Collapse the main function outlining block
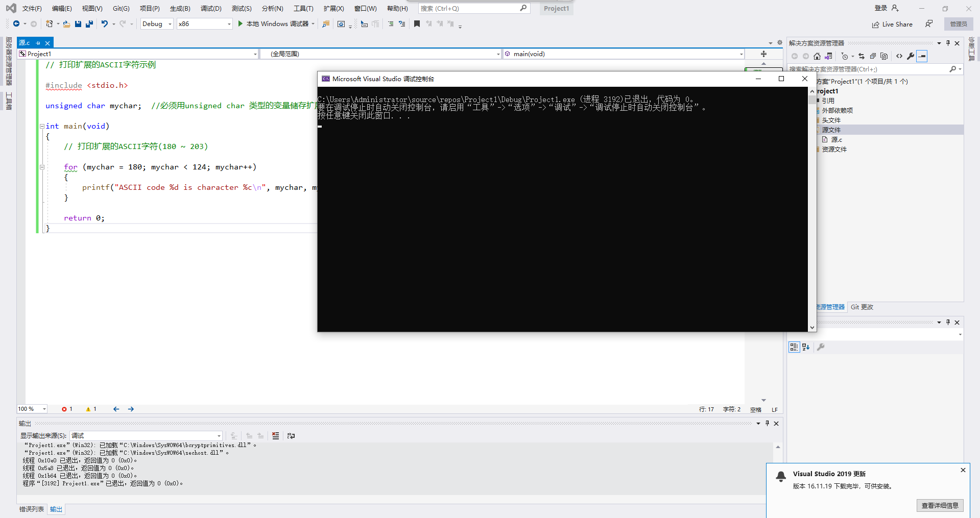Viewport: 980px width, 518px height. pyautogui.click(x=42, y=126)
